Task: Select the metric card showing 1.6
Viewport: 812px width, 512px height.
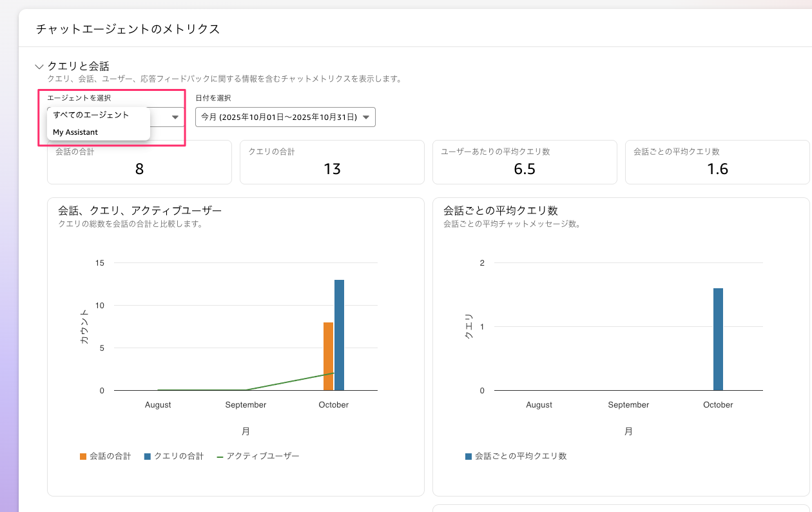Action: pos(717,162)
